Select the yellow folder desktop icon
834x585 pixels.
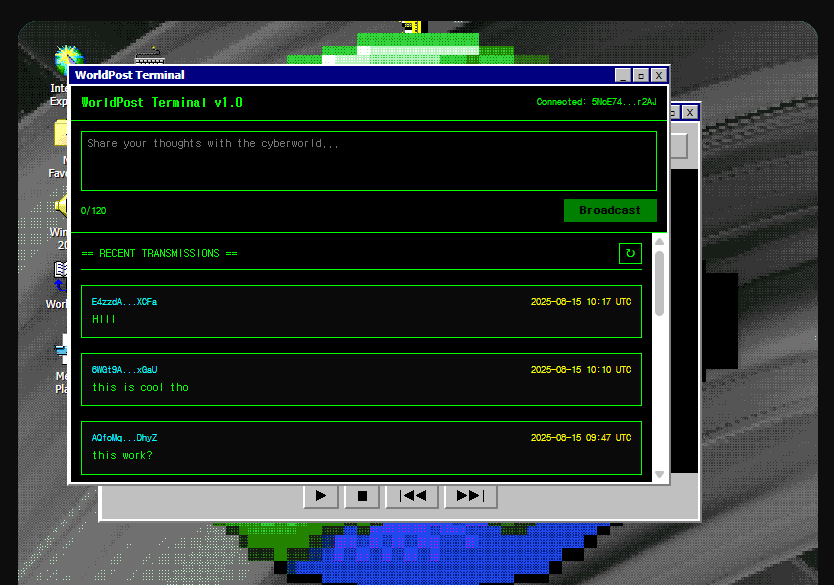coord(61,133)
